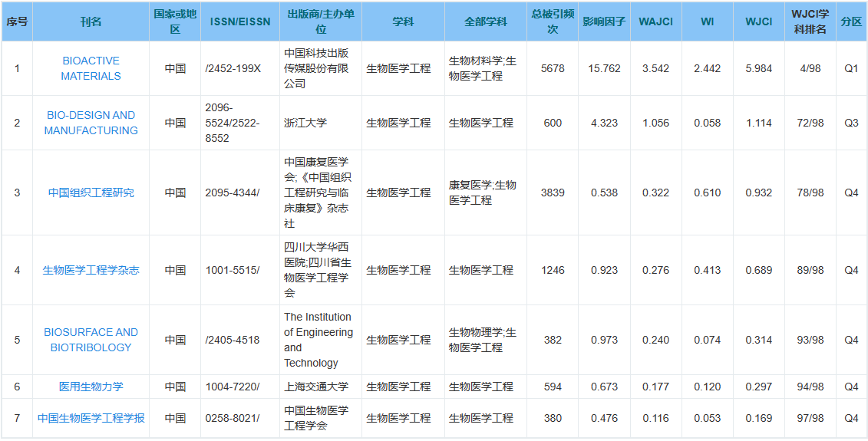
Task: Select the ranking cell 93/98
Action: [810, 340]
